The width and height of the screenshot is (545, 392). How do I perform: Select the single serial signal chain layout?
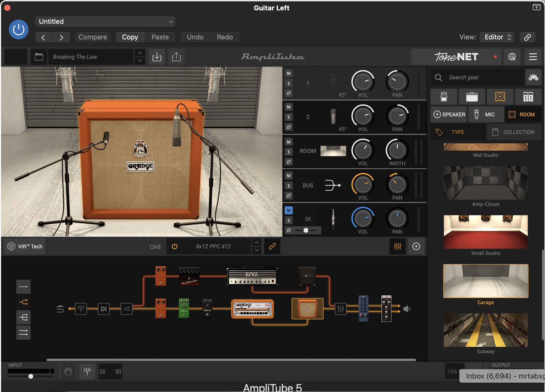coord(23,287)
